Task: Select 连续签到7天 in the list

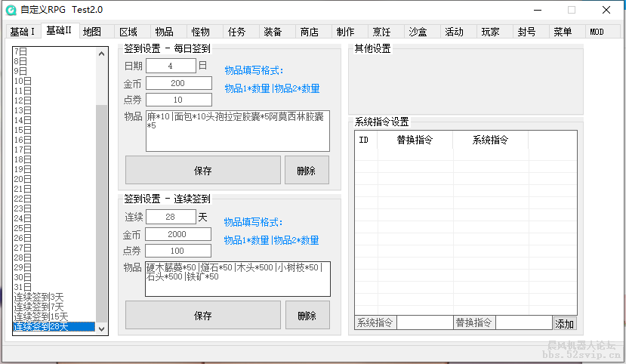Action: [39, 307]
